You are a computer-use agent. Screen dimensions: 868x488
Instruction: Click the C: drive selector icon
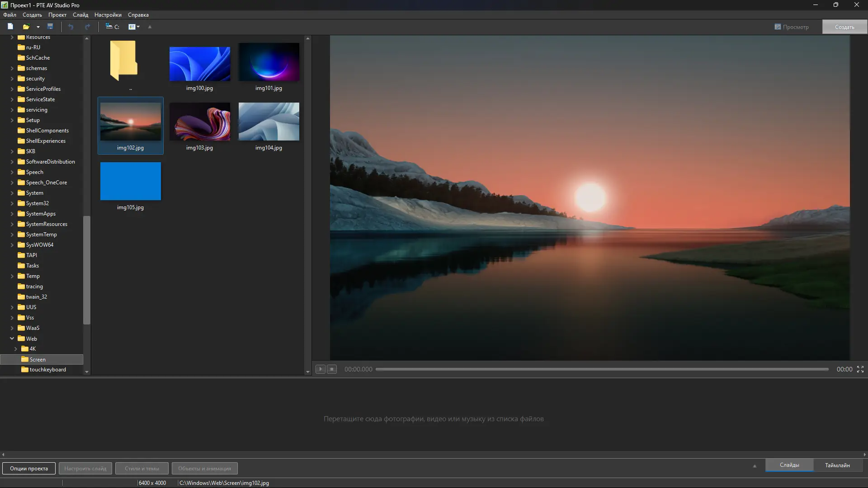tap(112, 27)
